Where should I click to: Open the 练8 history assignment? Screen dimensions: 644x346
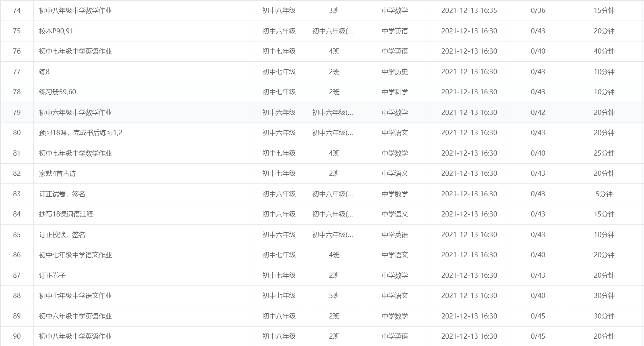[44, 72]
